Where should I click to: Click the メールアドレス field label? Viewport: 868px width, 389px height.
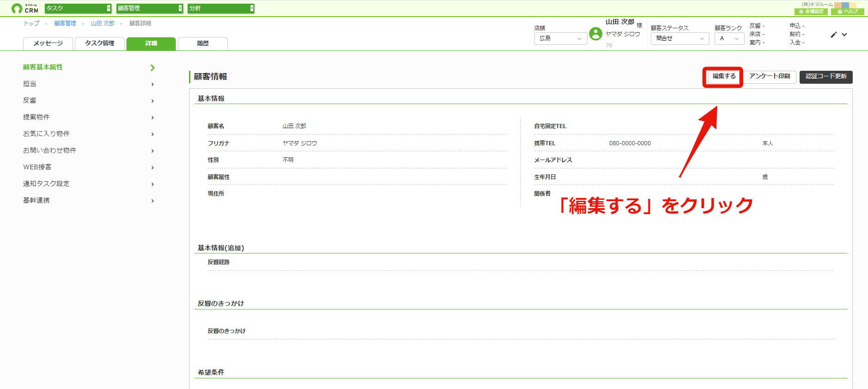click(553, 160)
